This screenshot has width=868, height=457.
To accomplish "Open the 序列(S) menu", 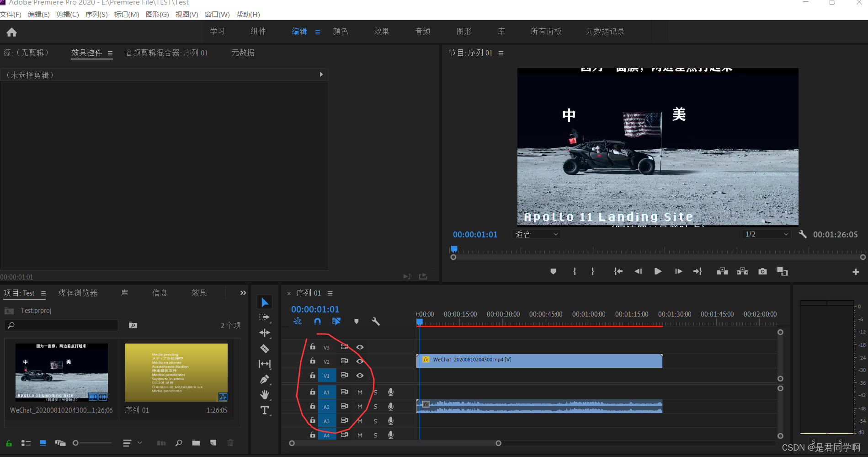I will [96, 15].
